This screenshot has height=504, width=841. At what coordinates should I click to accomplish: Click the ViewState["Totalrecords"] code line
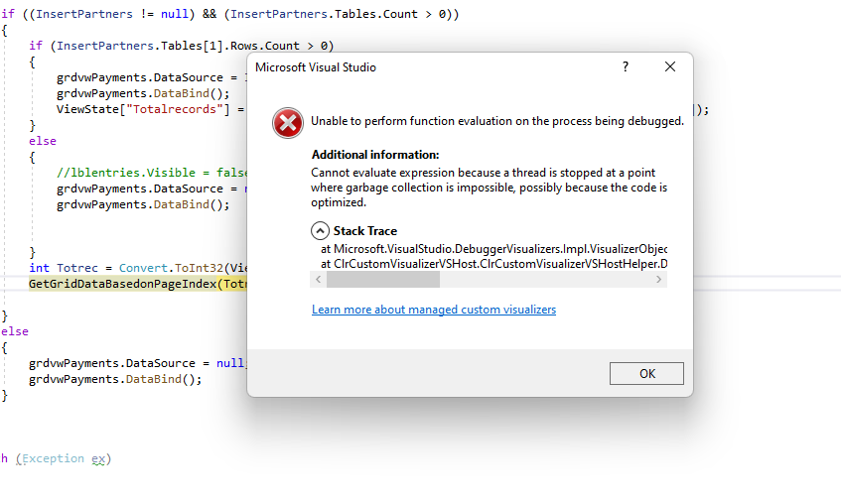[x=151, y=109]
